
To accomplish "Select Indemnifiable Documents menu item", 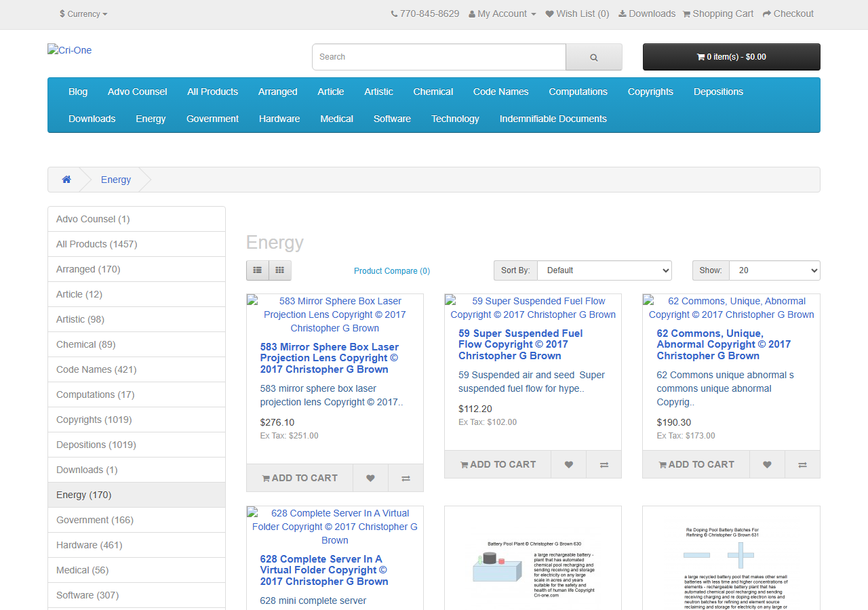I will pos(553,119).
